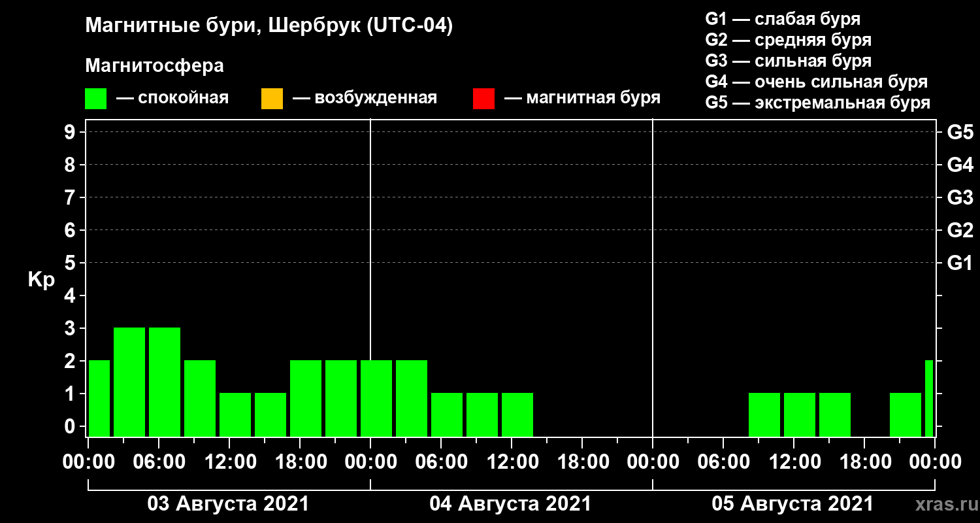The image size is (980, 523).
Task: Click the Kp 1 bar at 12:00 on 04 August
Action: 517,414
